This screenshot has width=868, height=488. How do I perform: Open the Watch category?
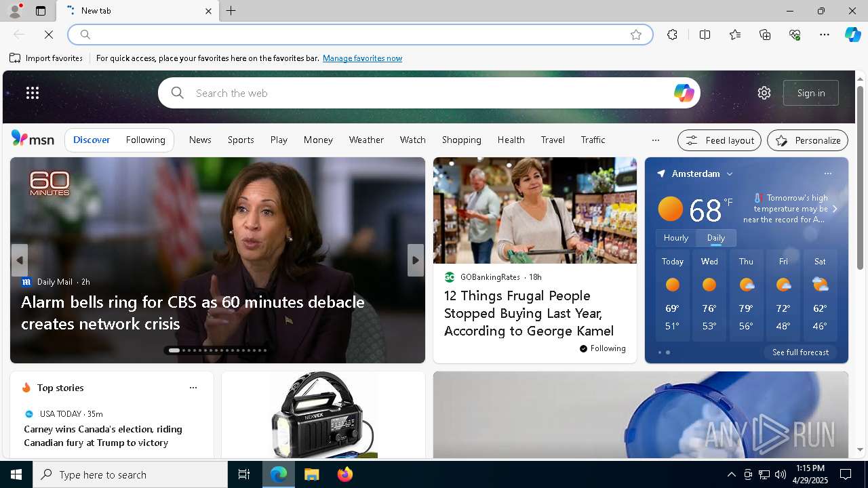coord(412,140)
